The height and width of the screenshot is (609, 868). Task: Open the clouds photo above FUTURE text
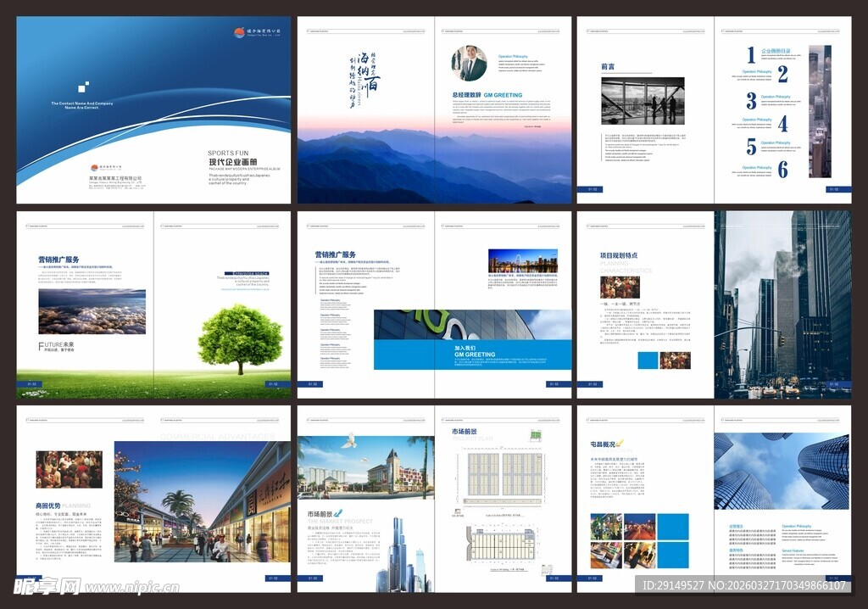click(92, 311)
